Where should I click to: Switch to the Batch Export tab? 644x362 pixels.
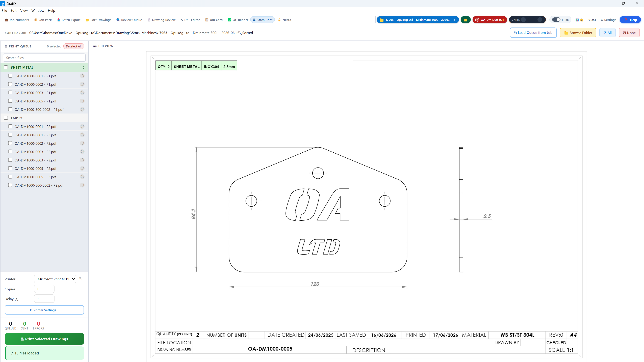pyautogui.click(x=69, y=20)
